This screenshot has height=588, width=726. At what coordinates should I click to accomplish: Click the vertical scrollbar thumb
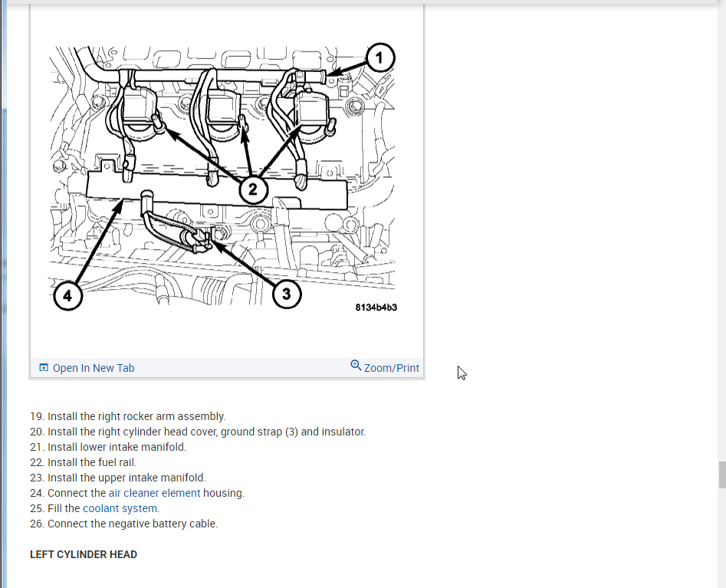point(722,475)
